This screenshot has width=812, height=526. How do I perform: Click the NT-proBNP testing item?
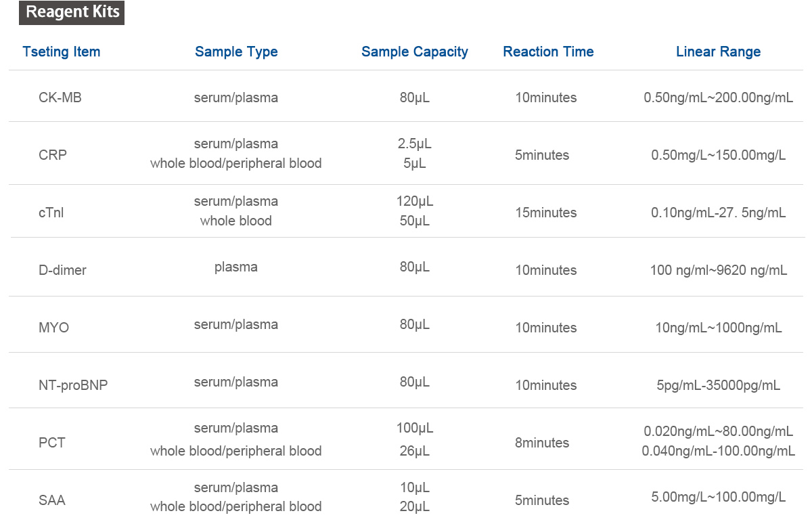(x=73, y=385)
